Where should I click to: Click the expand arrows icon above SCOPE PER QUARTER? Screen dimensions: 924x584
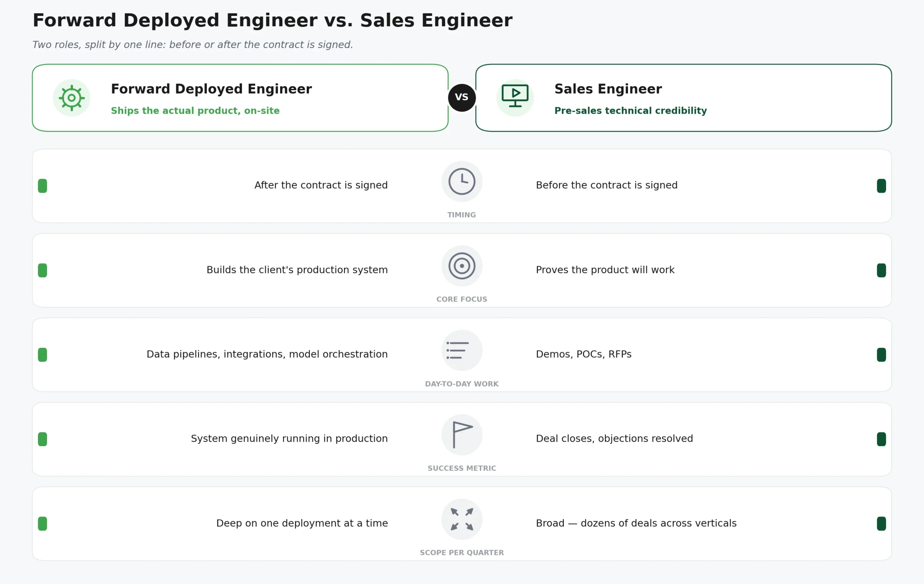pos(462,519)
